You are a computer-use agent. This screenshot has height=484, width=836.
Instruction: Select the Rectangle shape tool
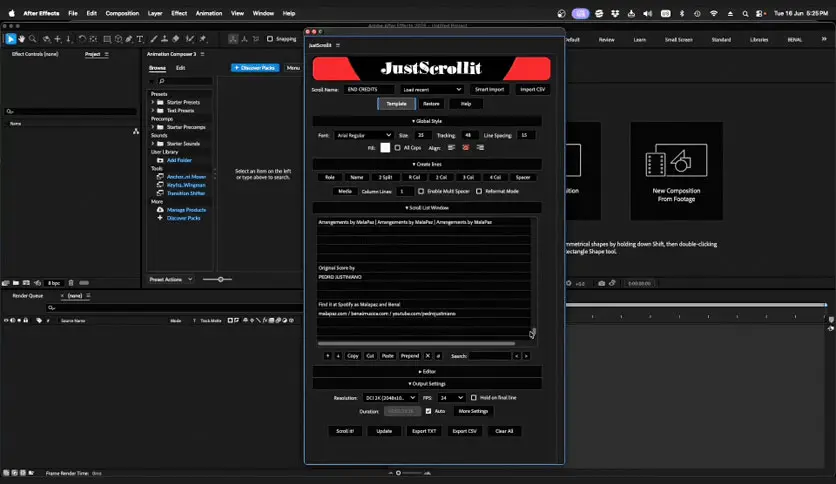tap(107, 39)
